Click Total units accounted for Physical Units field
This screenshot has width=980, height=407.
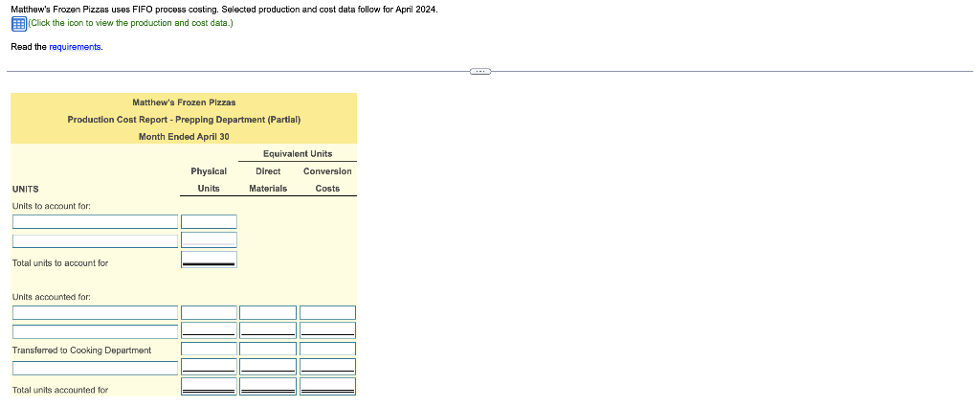click(x=209, y=386)
